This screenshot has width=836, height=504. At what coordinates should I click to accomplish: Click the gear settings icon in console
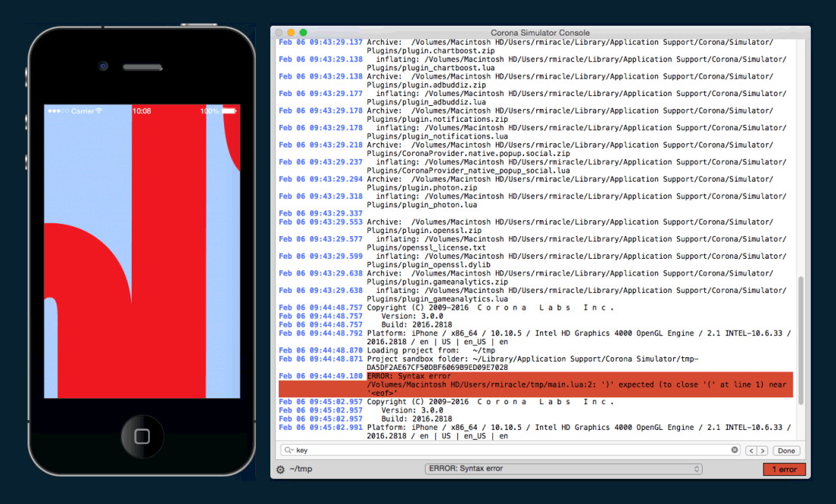click(280, 469)
